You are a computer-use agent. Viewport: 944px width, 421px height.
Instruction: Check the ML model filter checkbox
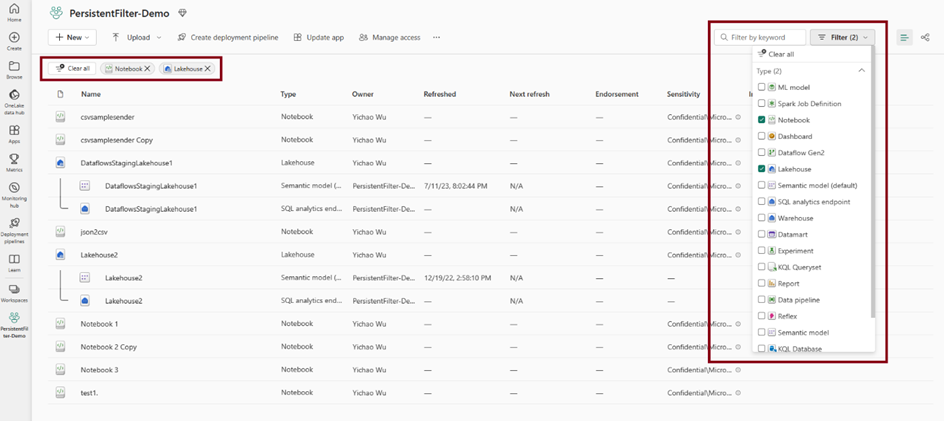(x=762, y=87)
